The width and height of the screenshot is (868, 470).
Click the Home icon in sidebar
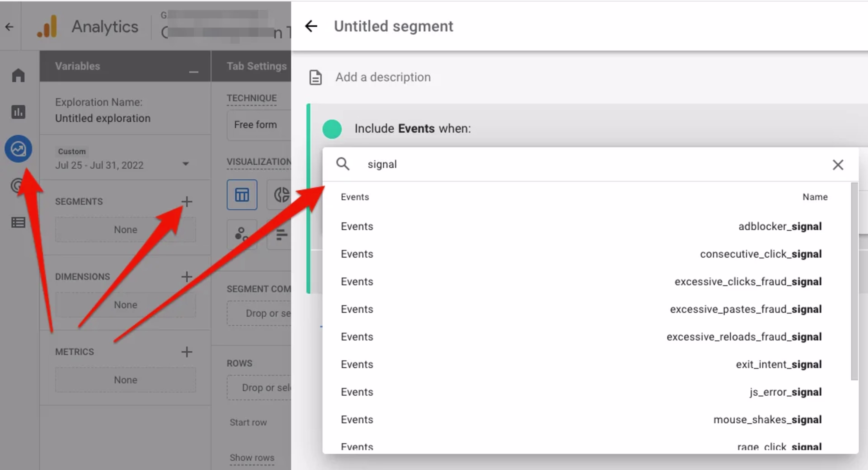point(18,75)
